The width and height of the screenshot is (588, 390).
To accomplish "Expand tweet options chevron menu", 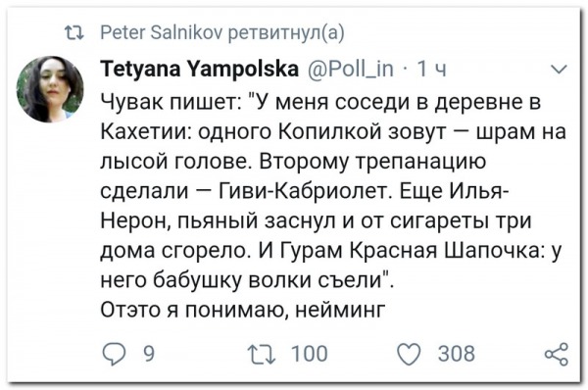I will [559, 70].
